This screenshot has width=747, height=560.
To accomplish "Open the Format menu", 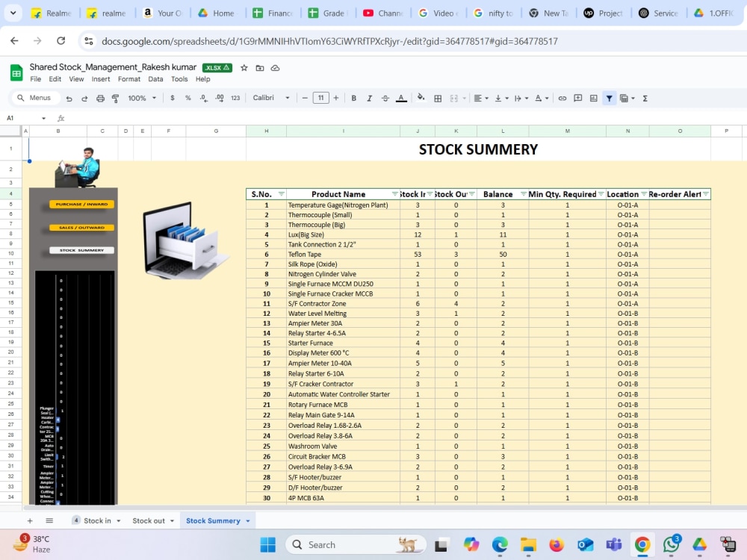I will click(129, 79).
